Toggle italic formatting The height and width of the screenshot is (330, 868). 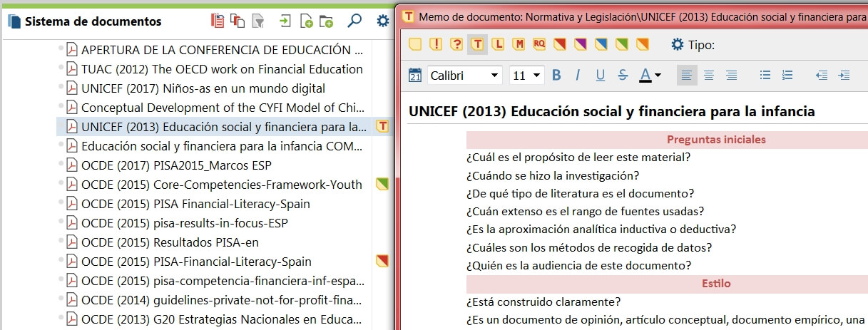coord(578,75)
